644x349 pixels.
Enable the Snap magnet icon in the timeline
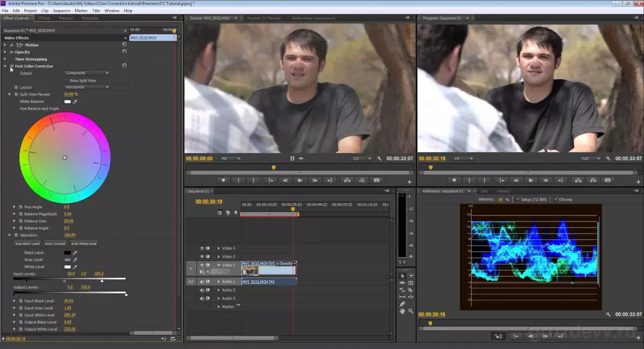click(219, 213)
